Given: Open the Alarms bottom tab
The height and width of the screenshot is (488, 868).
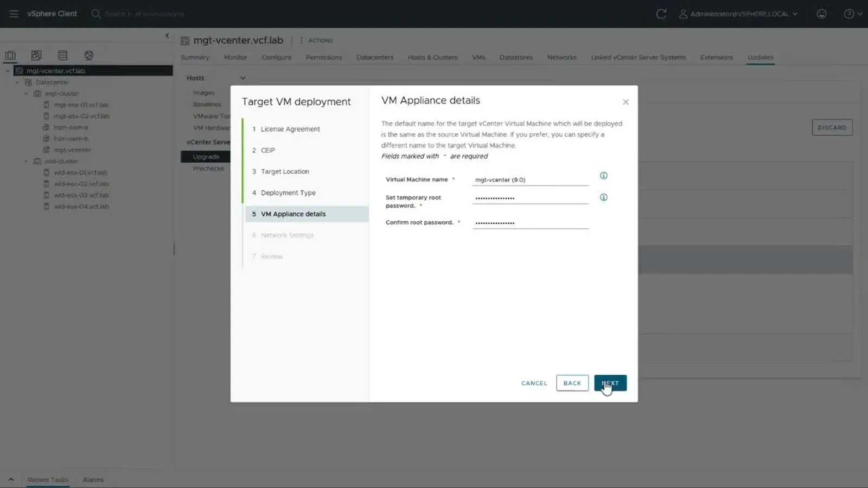Looking at the screenshot, I should tap(93, 480).
